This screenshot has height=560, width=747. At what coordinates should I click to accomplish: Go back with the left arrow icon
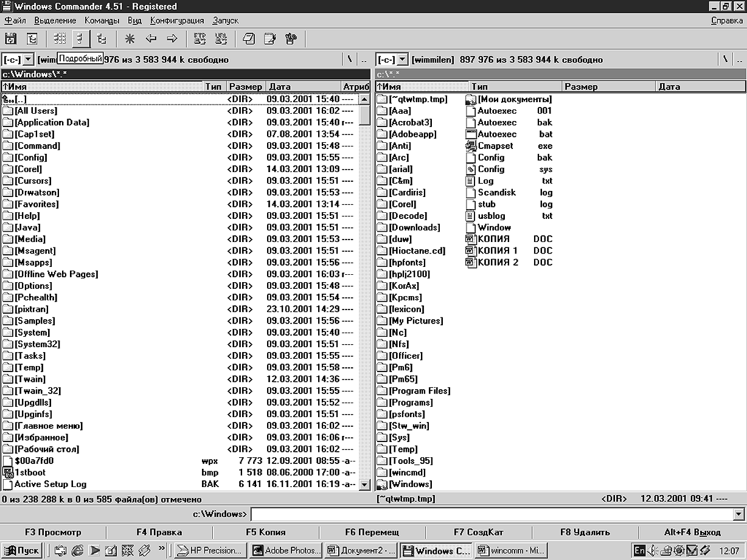[151, 38]
